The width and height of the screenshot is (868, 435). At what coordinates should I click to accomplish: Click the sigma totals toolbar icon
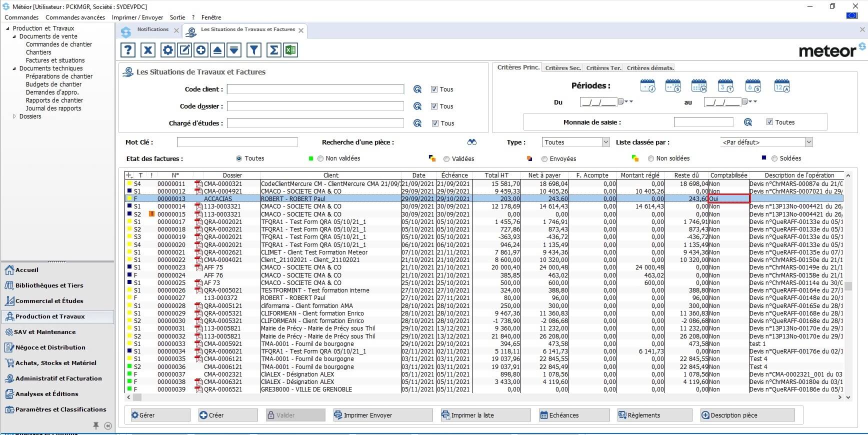[273, 50]
